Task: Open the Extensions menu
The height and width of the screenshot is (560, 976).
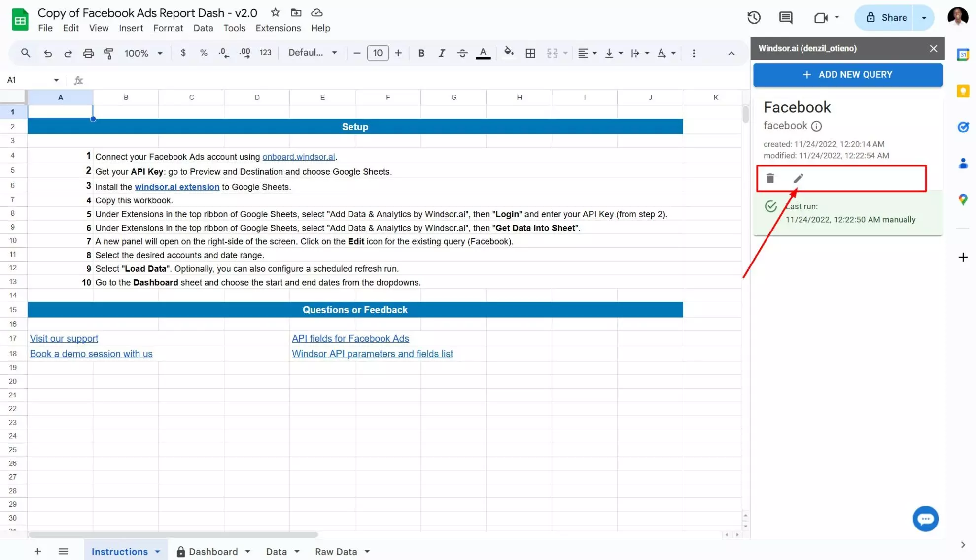Action: click(278, 28)
